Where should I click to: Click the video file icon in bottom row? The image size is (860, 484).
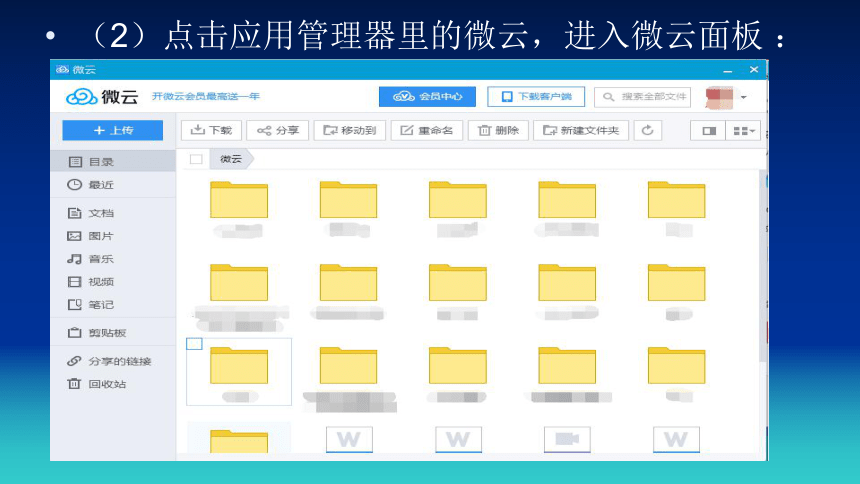567,440
